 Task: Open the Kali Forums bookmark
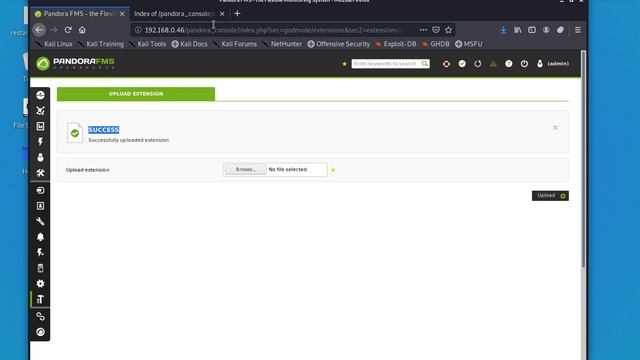point(235,44)
